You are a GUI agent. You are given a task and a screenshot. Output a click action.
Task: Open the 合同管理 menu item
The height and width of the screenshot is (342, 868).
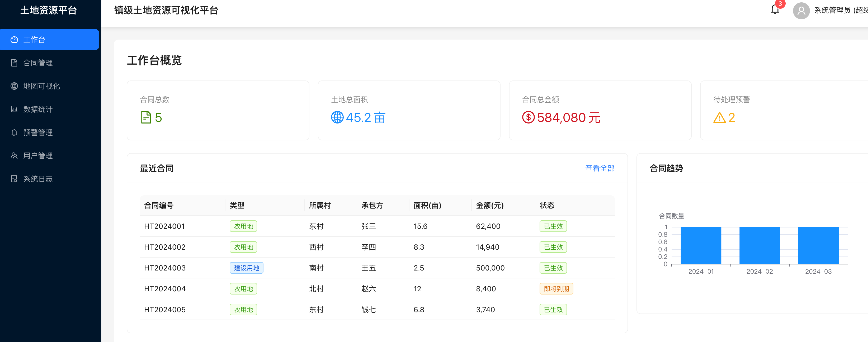tap(38, 63)
